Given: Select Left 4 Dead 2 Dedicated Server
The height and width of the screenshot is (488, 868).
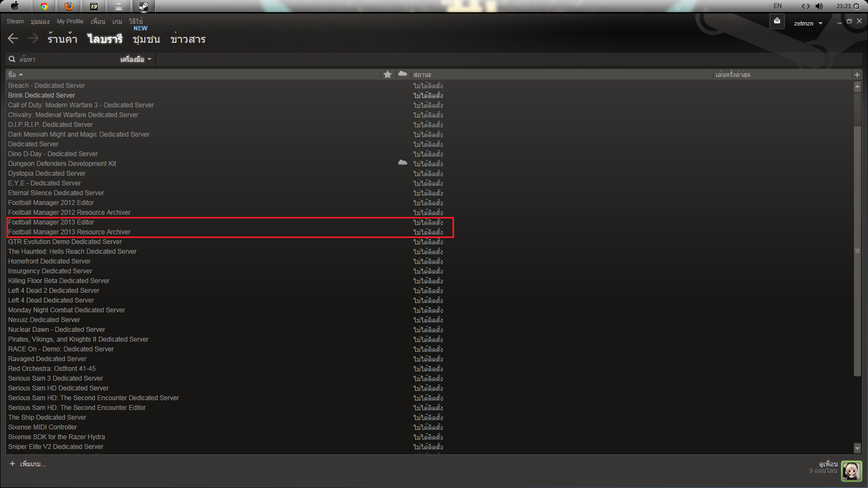Looking at the screenshot, I should click(54, 291).
